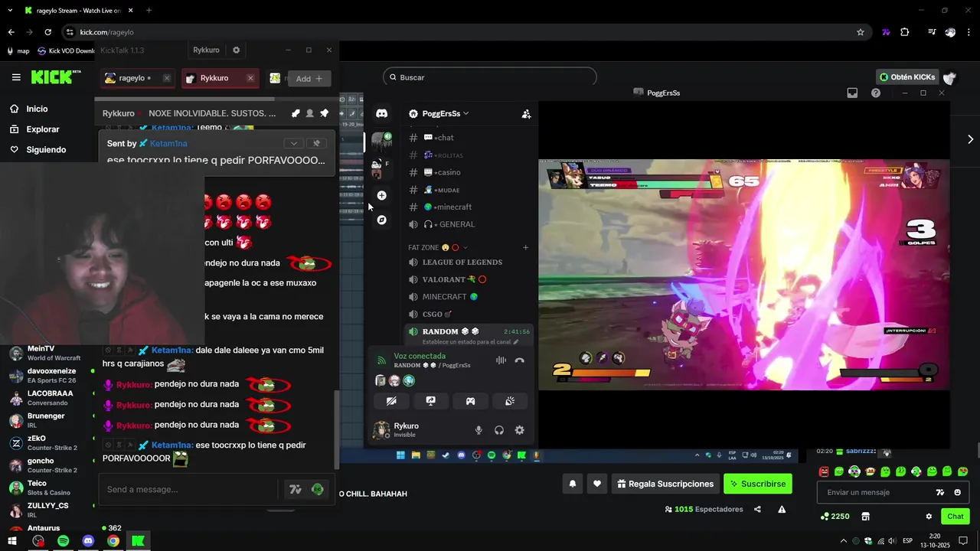This screenshot has width=980, height=551.
Task: Expand PoggErsSs server dropdown
Action: [x=465, y=113]
